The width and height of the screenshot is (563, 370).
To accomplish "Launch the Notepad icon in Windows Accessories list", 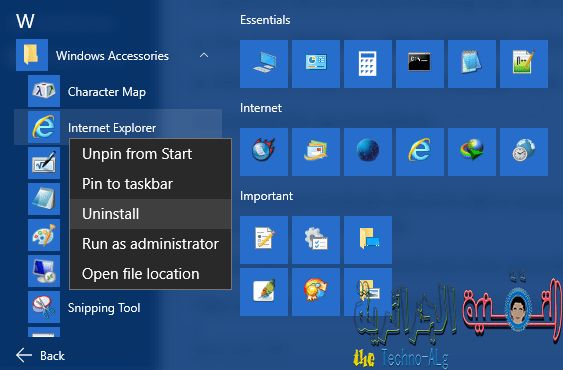I will coord(44,199).
